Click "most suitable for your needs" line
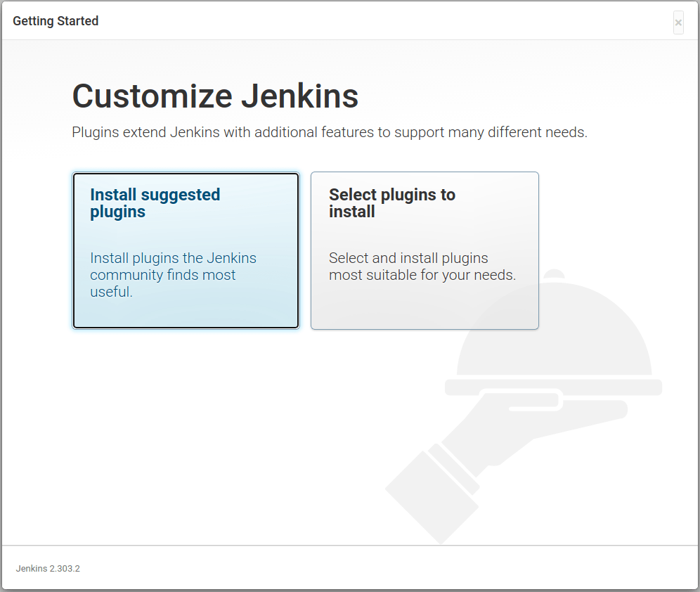 click(x=422, y=275)
